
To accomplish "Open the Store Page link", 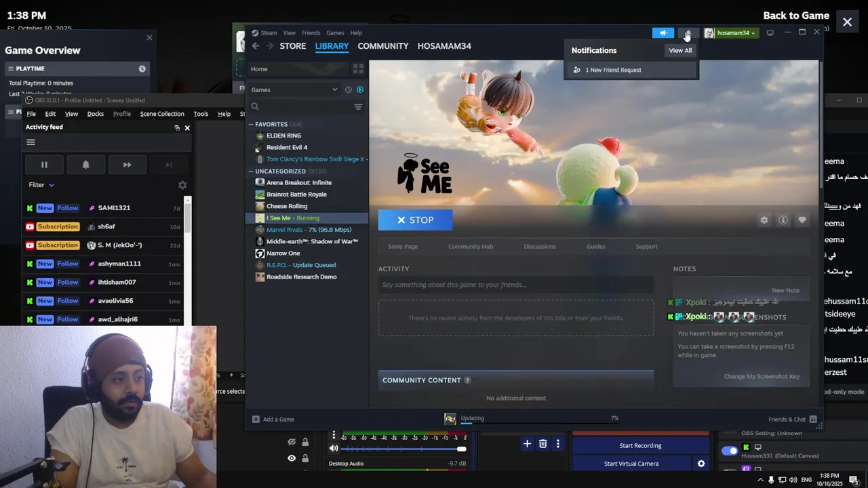I will 403,247.
